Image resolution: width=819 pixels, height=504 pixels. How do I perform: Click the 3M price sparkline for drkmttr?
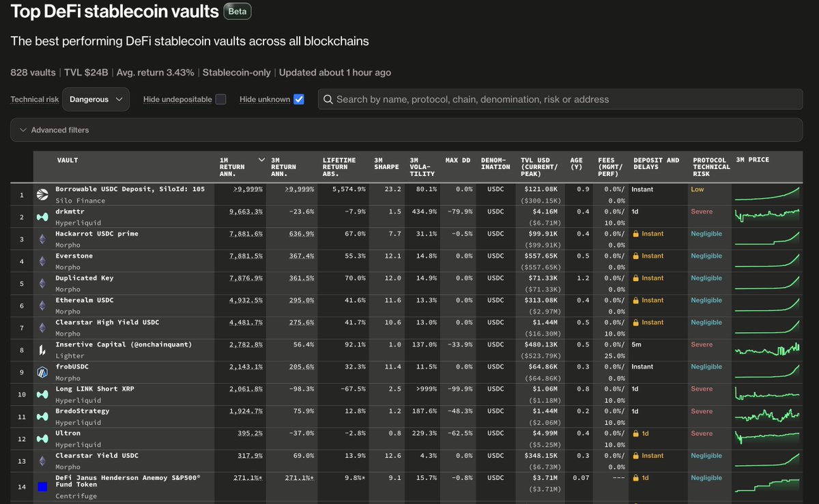click(x=766, y=216)
